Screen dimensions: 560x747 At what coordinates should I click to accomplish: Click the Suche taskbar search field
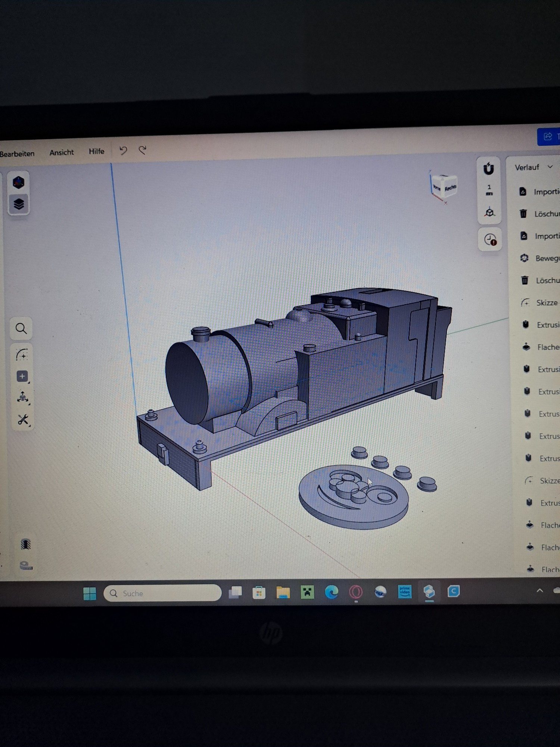tap(162, 593)
